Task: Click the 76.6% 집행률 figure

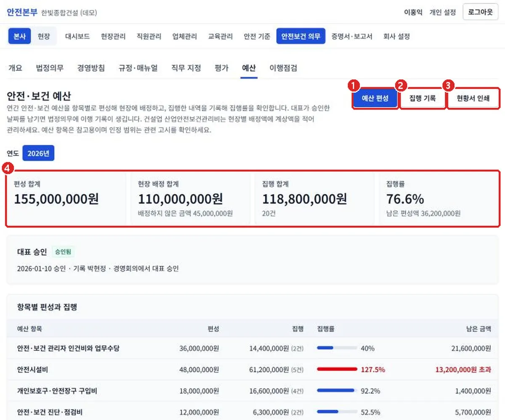Action: (x=405, y=199)
